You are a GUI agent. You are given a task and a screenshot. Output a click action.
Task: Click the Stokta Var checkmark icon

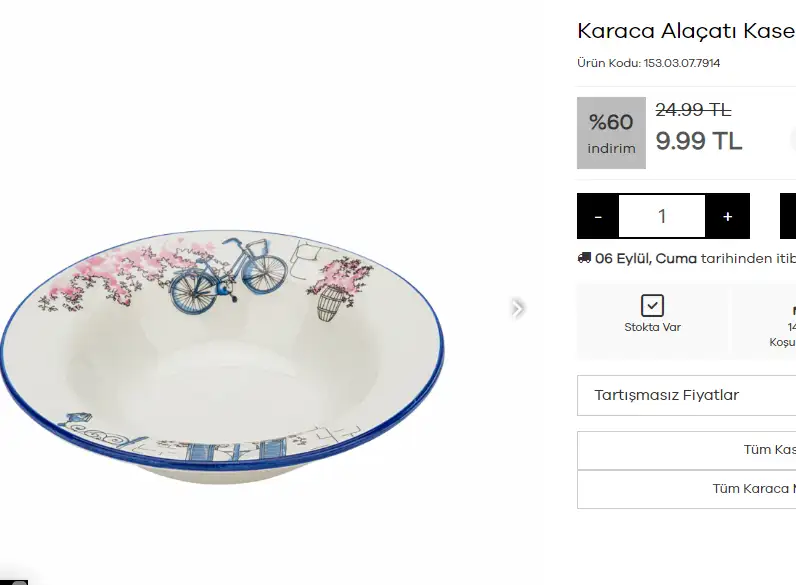652,305
